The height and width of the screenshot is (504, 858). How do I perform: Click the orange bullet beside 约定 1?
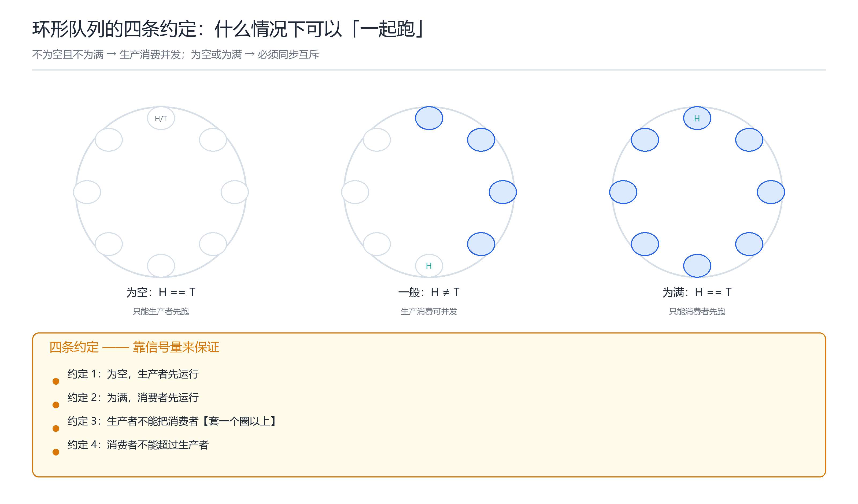point(56,381)
